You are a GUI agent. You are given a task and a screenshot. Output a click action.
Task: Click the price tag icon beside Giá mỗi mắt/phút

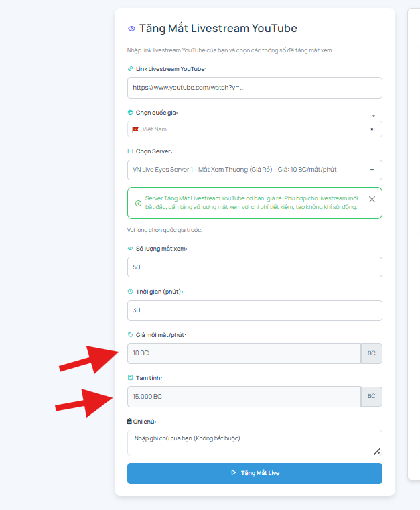pos(131,334)
